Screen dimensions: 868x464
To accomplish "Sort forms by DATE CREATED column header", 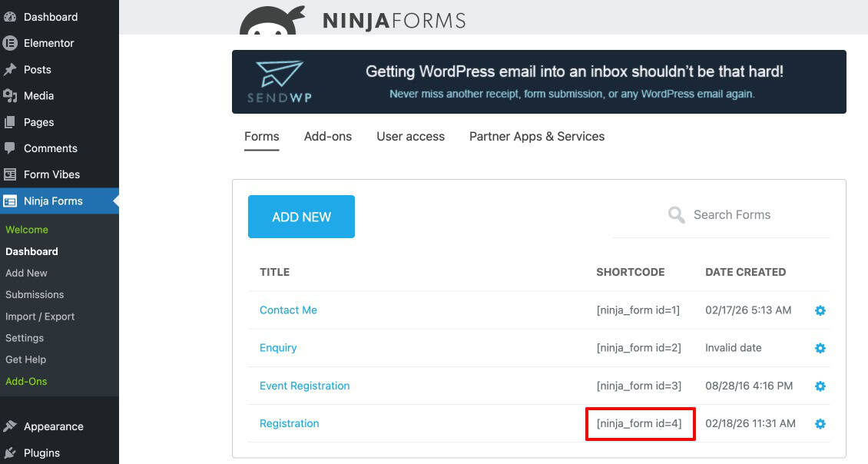I will coord(745,272).
